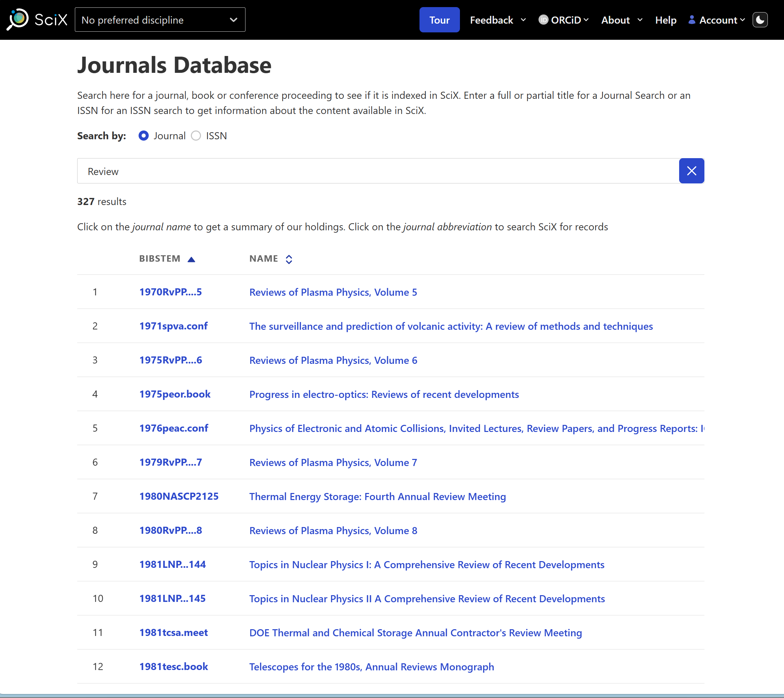
Task: Open Reviews of Plasma Physics, Volume 7
Action: 333,463
